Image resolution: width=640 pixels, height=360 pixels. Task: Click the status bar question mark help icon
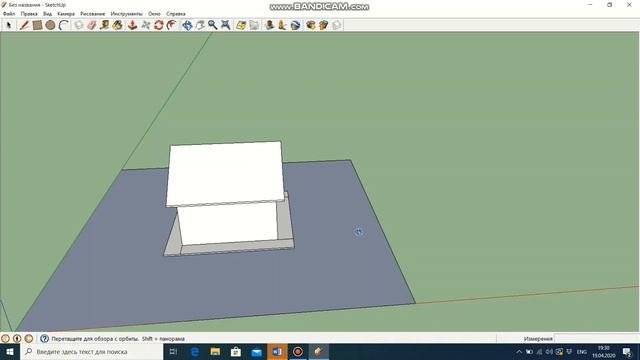click(44, 338)
